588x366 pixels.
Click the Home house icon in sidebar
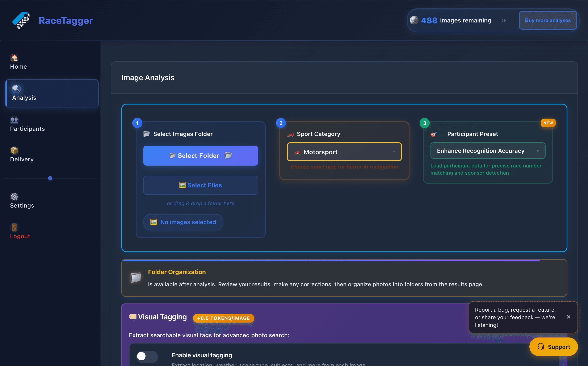click(14, 58)
